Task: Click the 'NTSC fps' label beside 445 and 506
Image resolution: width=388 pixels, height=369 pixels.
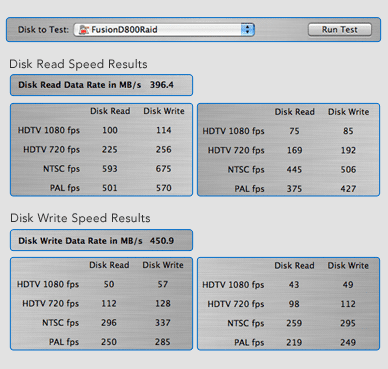Action: click(x=246, y=170)
